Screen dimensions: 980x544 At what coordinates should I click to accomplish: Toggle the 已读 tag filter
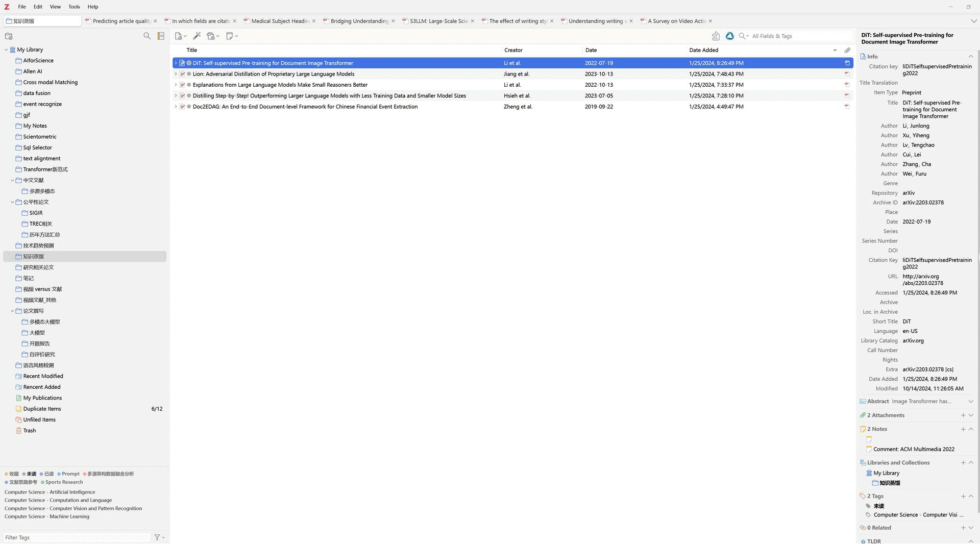[47, 475]
